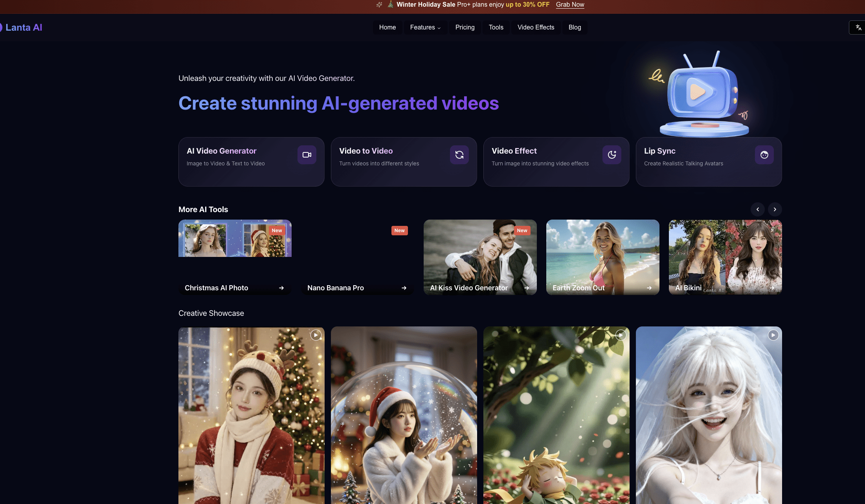
Task: Click the moon-sparkle icon on Video Effect card
Action: 612,155
